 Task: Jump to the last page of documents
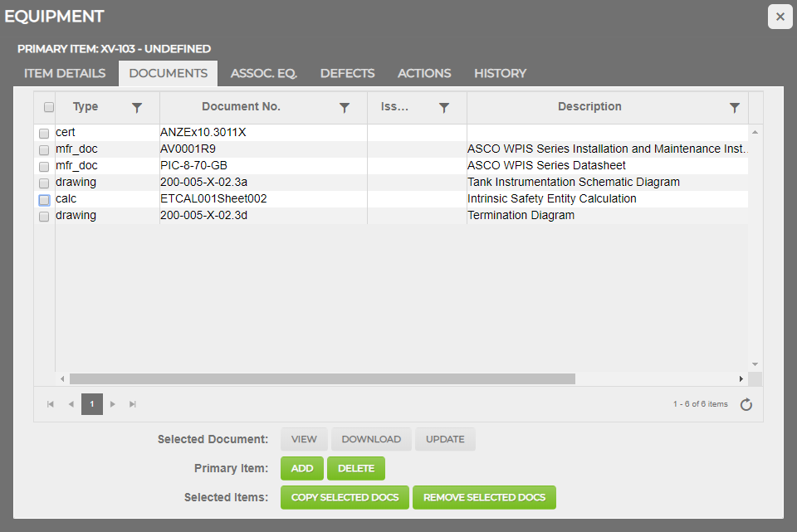click(x=133, y=404)
